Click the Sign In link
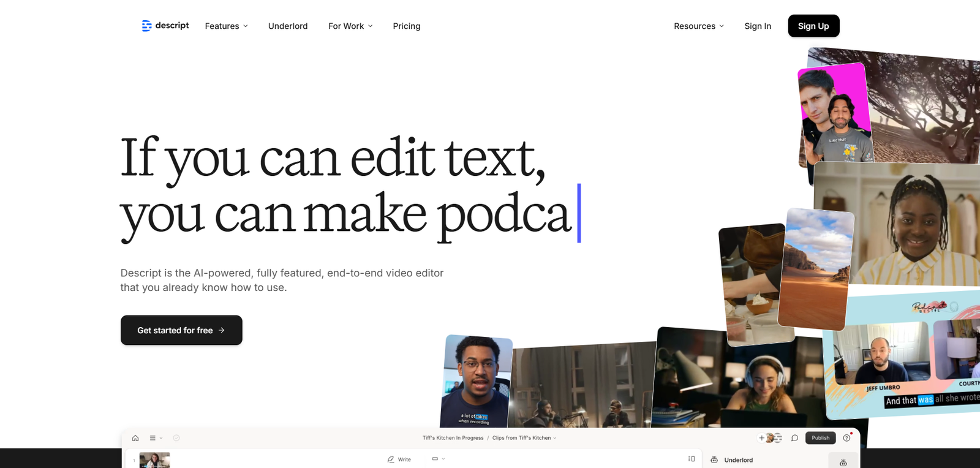 pos(758,26)
